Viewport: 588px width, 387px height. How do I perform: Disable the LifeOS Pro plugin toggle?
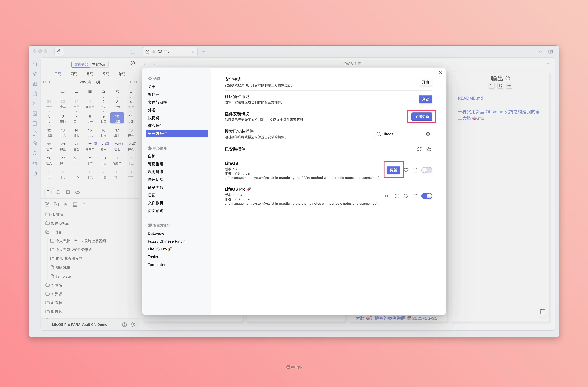click(427, 196)
